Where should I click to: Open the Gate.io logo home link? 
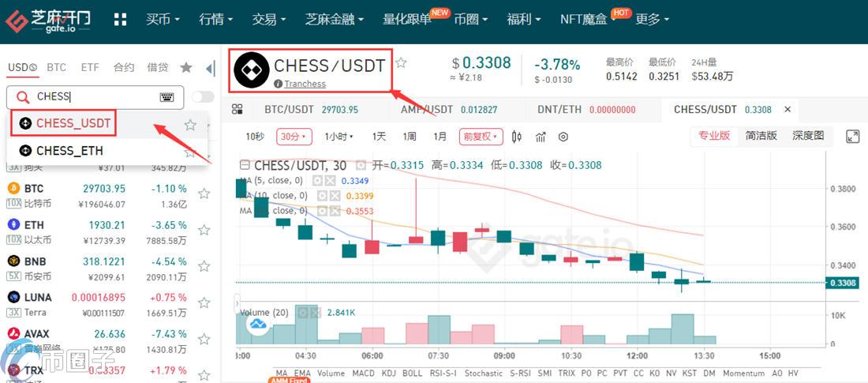(x=47, y=21)
